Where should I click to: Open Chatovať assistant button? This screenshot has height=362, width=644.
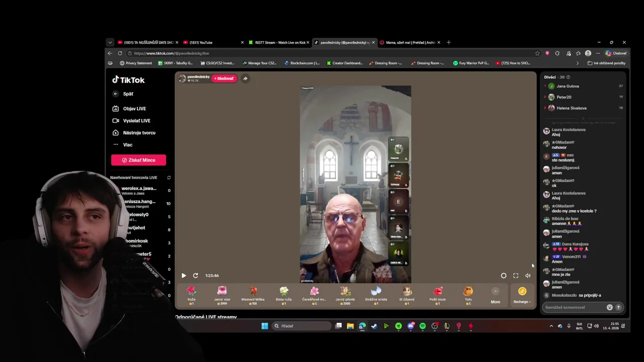pyautogui.click(x=616, y=53)
